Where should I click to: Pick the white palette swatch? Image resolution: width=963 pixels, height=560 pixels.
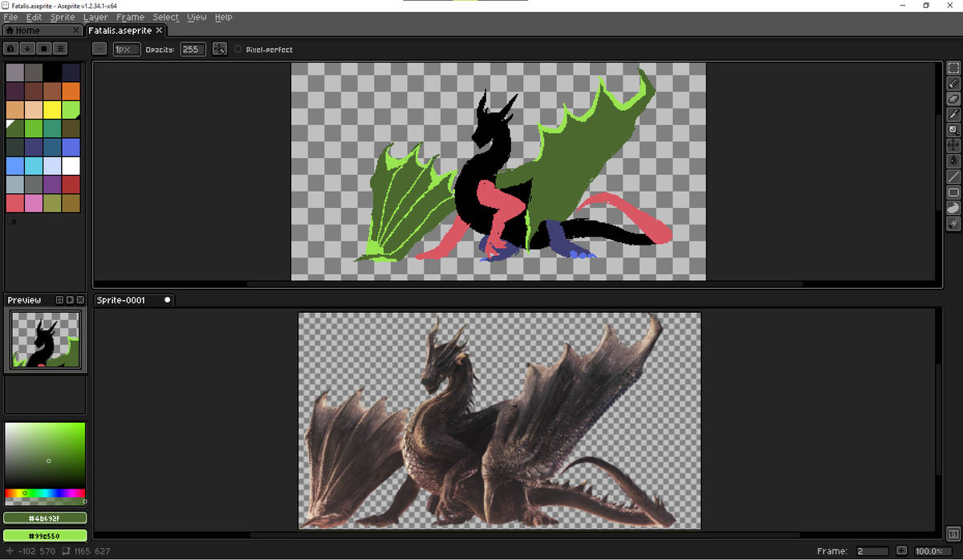coord(71,166)
